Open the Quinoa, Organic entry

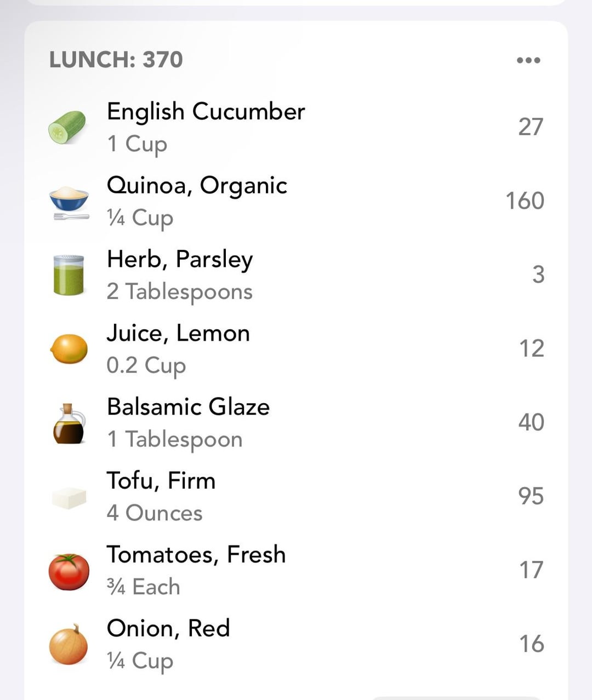coord(197,186)
